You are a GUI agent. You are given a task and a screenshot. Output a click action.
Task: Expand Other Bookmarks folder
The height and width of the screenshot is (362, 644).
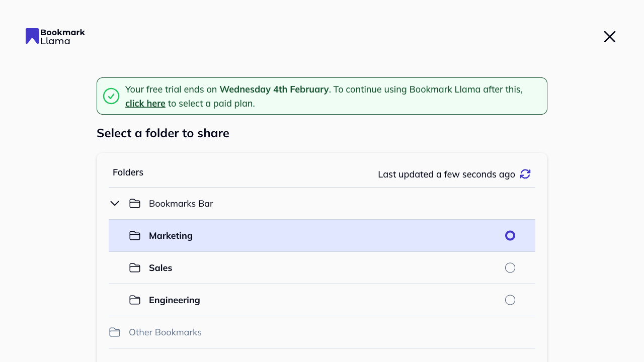tap(165, 332)
